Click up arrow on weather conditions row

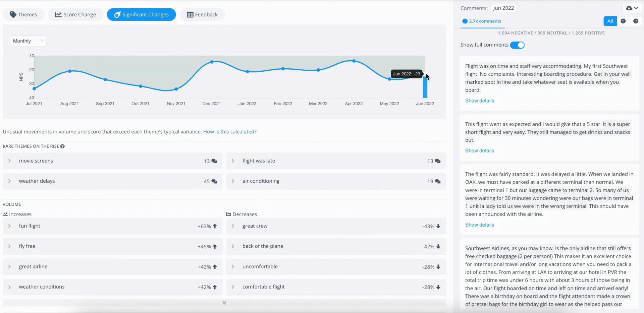[215, 287]
